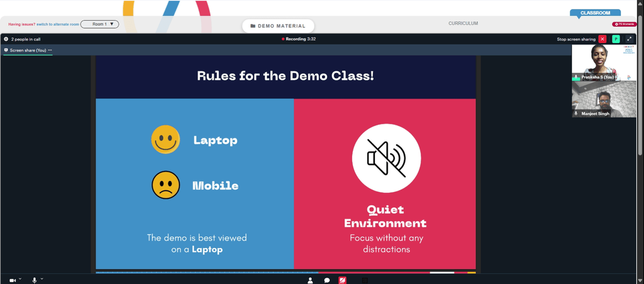644x284 pixels.
Task: Stop screen sharing with red X
Action: (x=602, y=39)
